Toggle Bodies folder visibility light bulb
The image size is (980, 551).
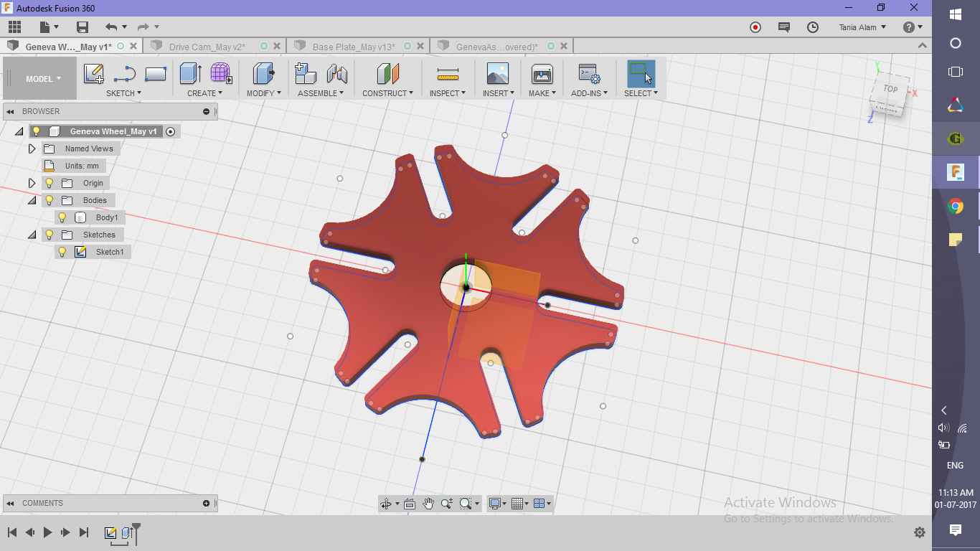coord(49,200)
